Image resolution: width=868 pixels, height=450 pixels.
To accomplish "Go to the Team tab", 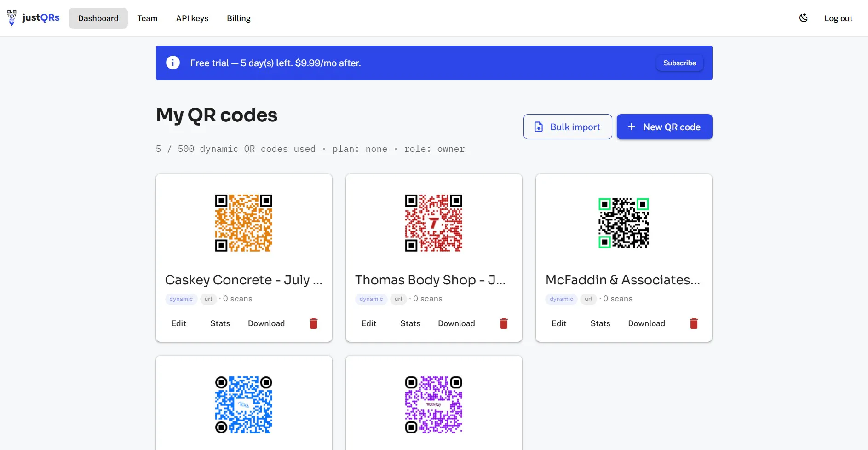I will pos(147,18).
